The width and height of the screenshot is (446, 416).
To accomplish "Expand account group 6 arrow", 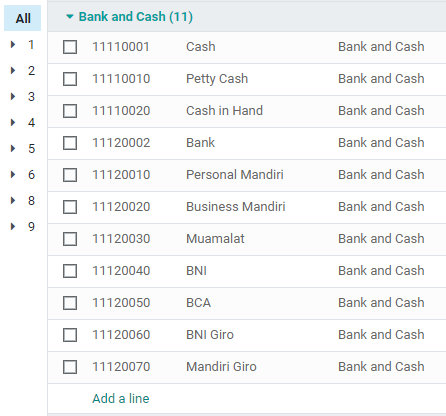I will tap(13, 174).
